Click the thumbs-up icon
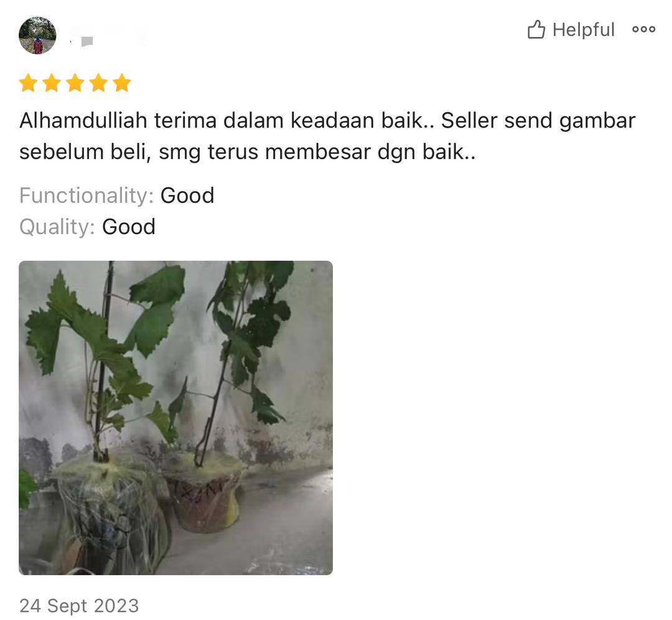 536,29
